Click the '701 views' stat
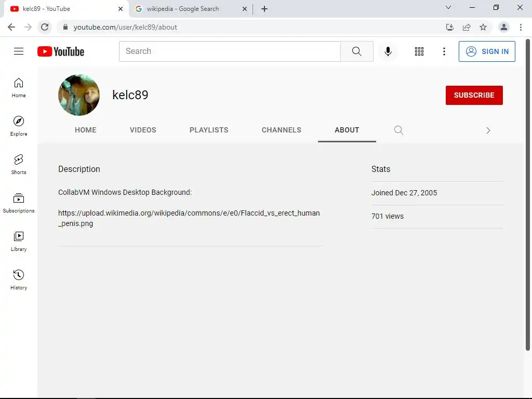 point(388,216)
